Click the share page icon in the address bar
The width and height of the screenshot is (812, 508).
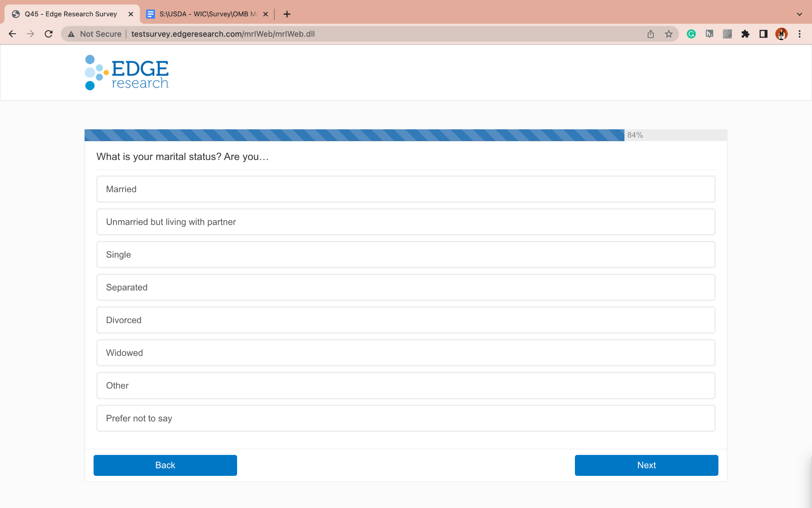pos(651,34)
